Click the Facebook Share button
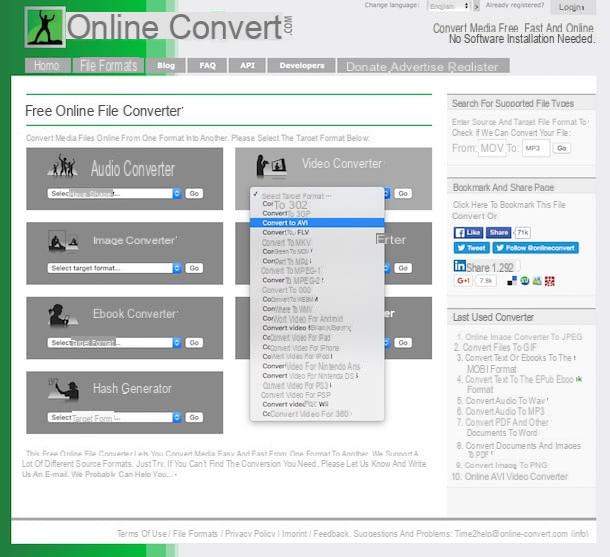This screenshot has width=610, height=557. 498,233
